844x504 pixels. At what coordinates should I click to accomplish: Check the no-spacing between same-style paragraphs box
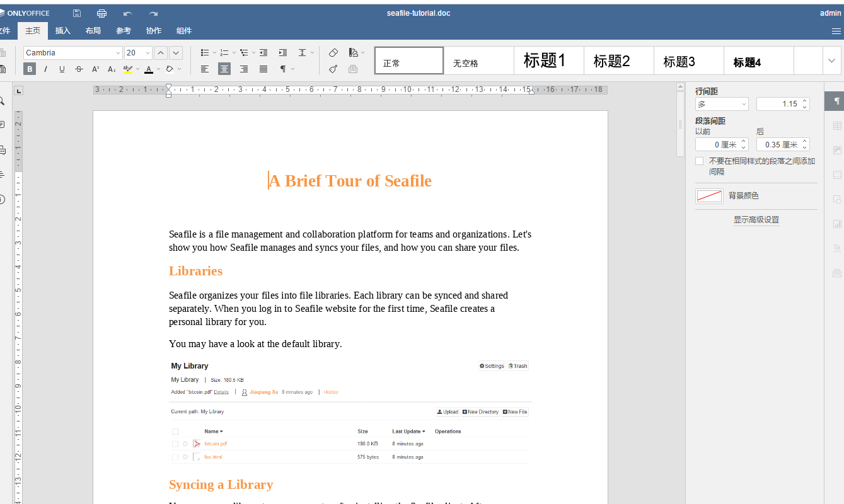coord(699,161)
